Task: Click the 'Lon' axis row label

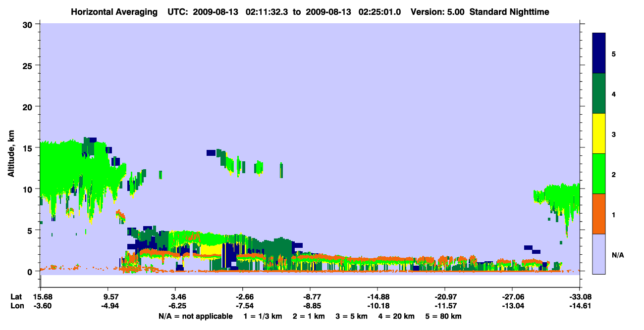Action: tap(16, 306)
